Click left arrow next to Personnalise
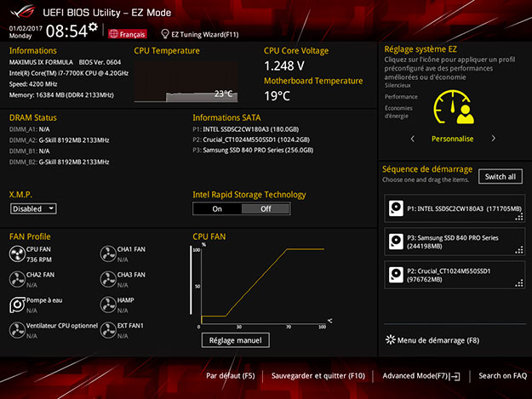 pos(413,138)
